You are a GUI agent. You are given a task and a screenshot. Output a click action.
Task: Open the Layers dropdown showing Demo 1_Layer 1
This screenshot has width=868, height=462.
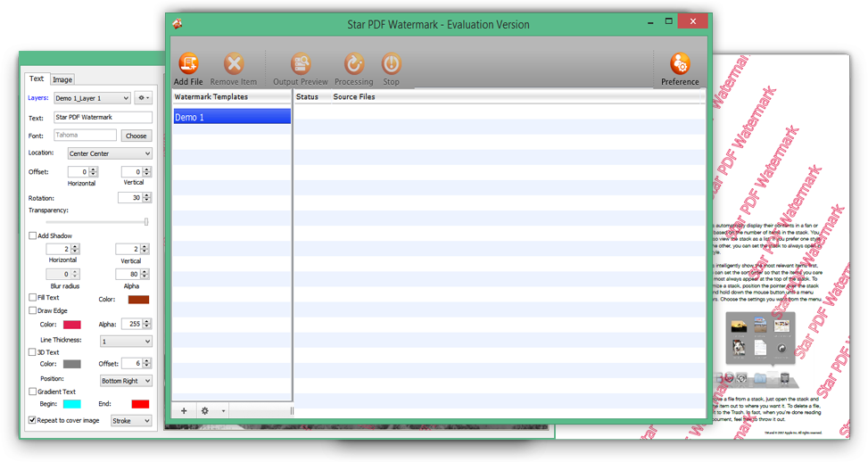(91, 98)
